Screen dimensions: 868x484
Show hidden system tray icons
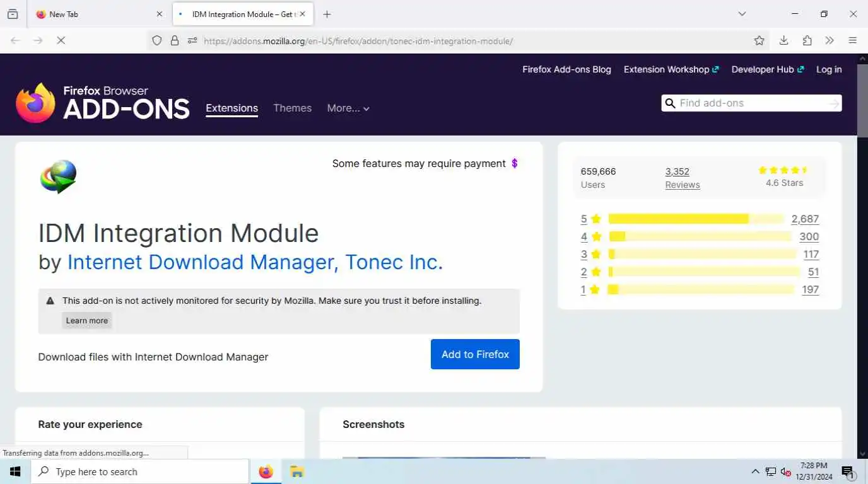coord(755,471)
